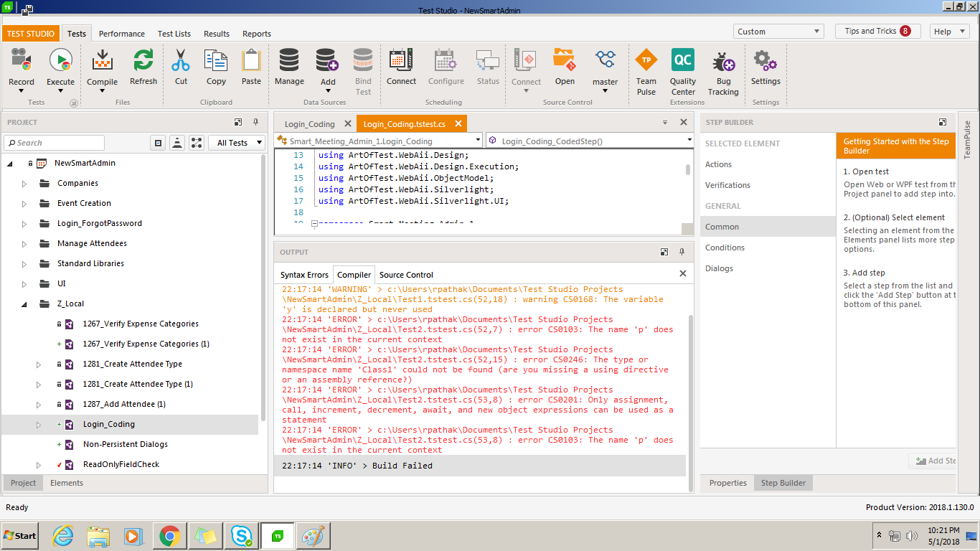980x551 pixels.
Task: Click the Tips and Tricks button
Action: pos(877,32)
